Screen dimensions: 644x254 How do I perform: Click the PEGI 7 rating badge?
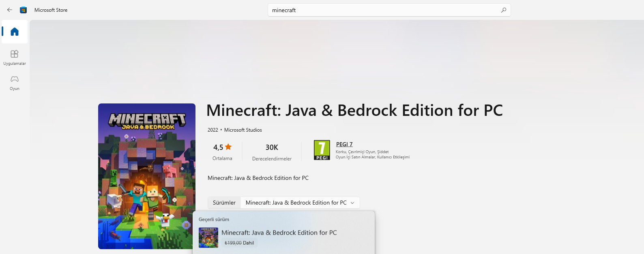(322, 150)
